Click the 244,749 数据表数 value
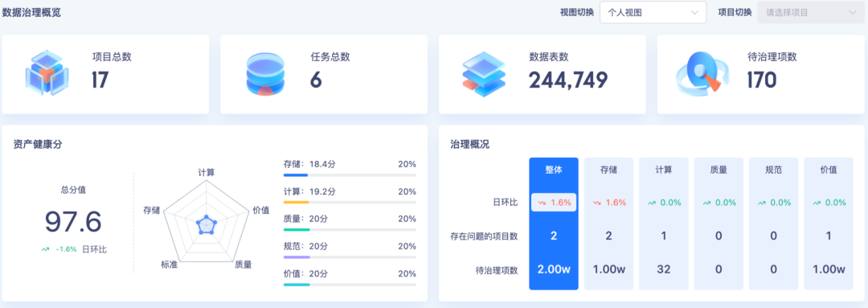 [568, 81]
